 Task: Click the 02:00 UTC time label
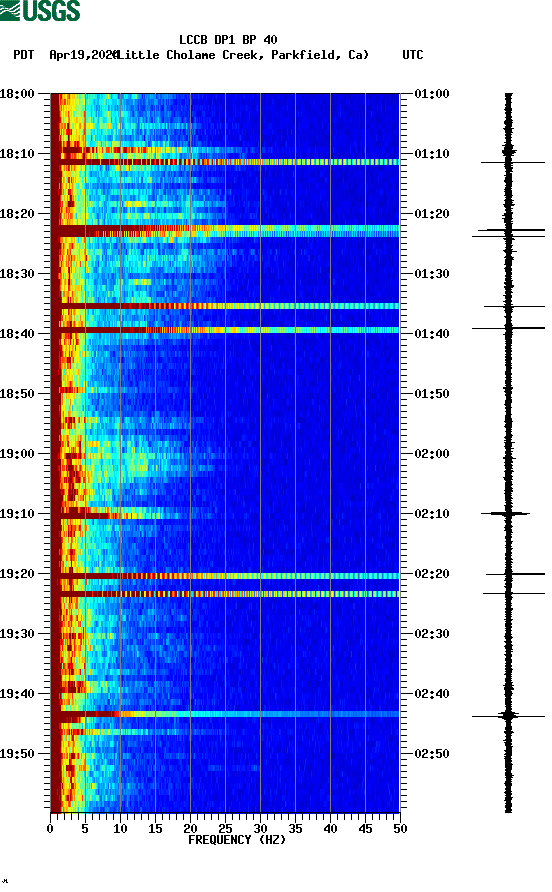click(x=432, y=454)
